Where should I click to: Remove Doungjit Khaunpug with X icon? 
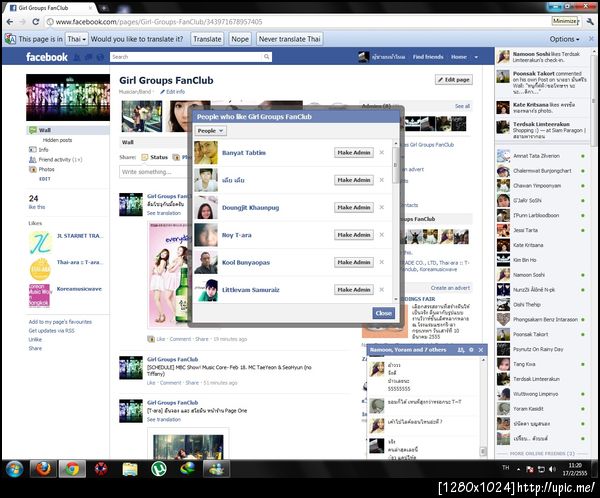[382, 207]
